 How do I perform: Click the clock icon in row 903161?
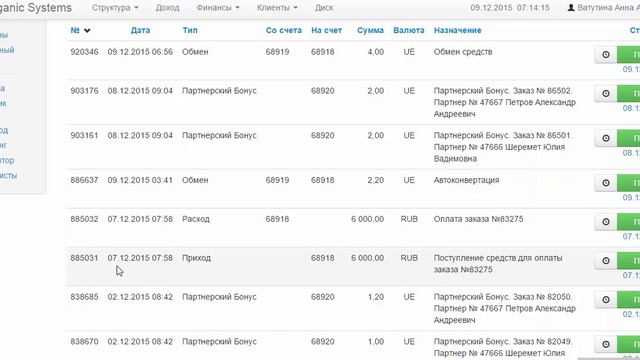tap(606, 138)
